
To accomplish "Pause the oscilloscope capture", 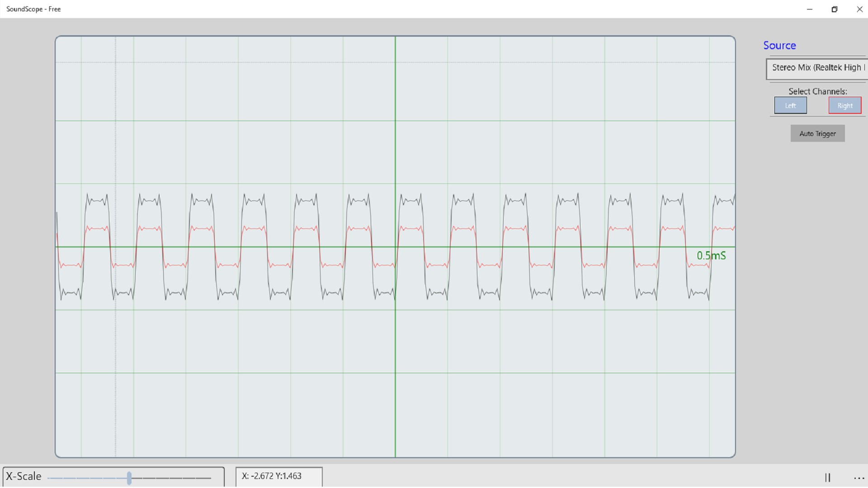I will 827,477.
